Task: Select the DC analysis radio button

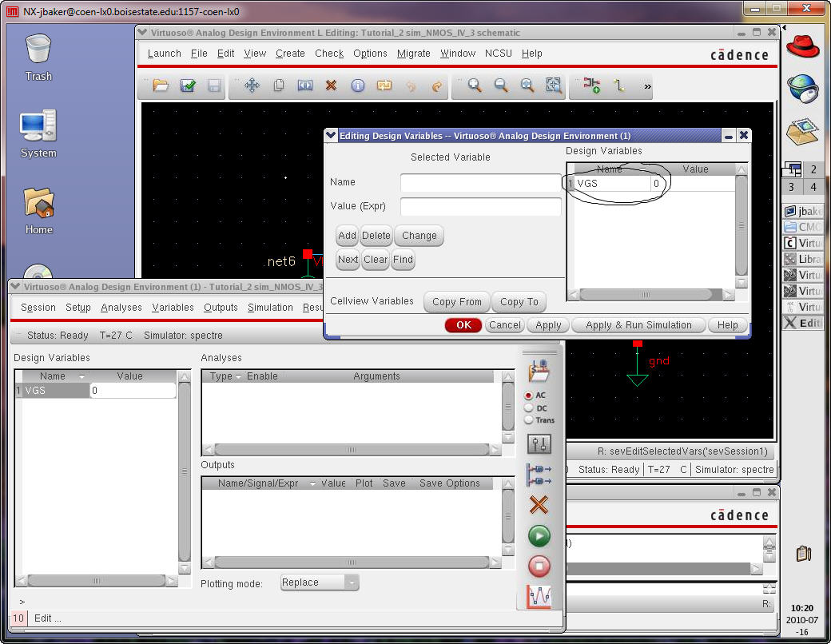Action: coord(529,408)
